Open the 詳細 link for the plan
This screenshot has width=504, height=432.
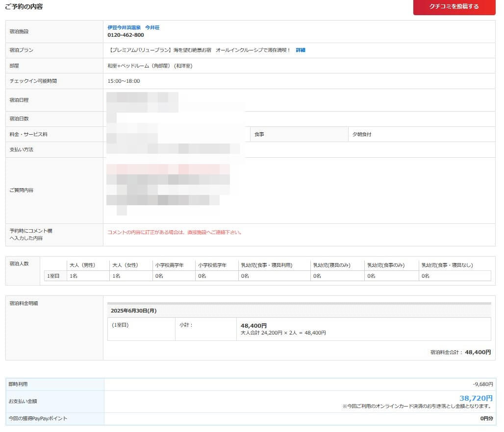[x=300, y=50]
